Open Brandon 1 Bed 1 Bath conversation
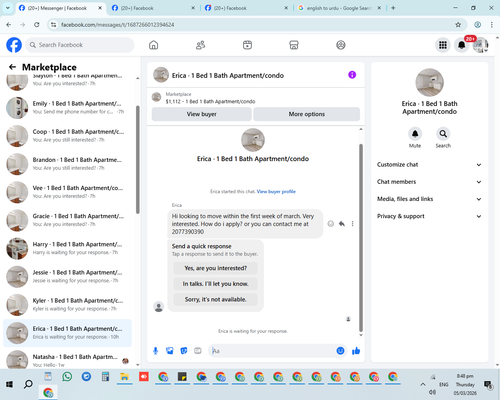The width and height of the screenshot is (500, 400). click(x=68, y=164)
